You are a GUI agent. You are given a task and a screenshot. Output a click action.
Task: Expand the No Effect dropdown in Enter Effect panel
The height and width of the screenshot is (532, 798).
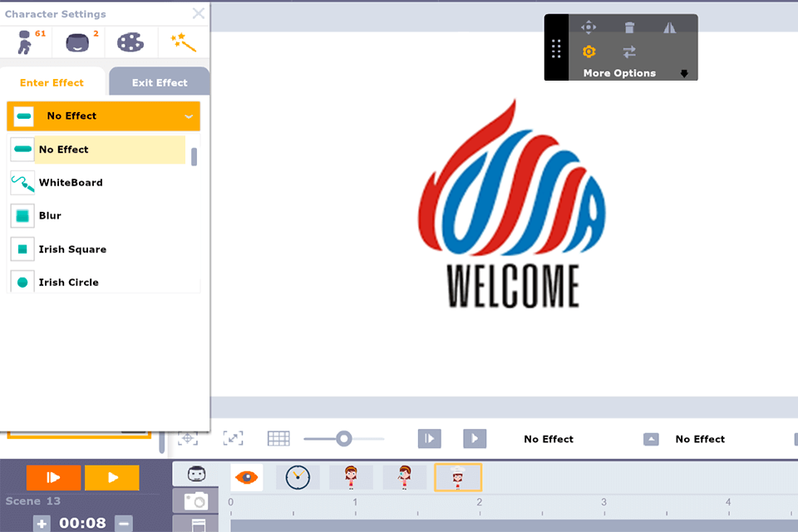(103, 116)
